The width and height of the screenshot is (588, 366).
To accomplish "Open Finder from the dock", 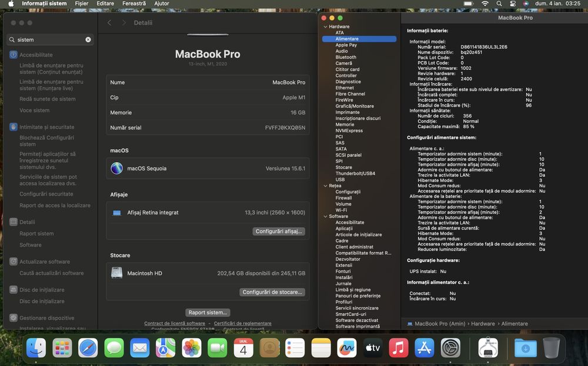I will point(36,348).
